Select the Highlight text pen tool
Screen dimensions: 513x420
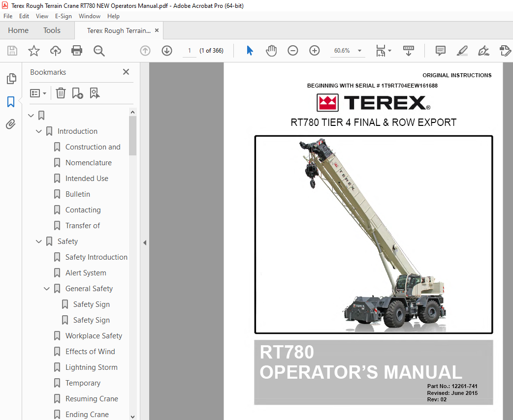tap(462, 51)
